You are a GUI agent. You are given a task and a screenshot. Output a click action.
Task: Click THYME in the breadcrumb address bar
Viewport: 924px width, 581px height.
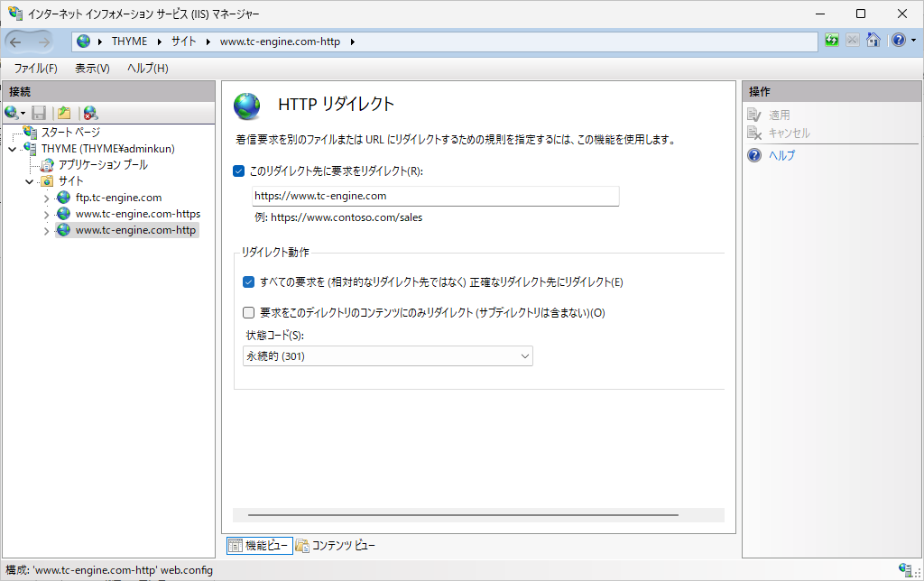(x=130, y=41)
